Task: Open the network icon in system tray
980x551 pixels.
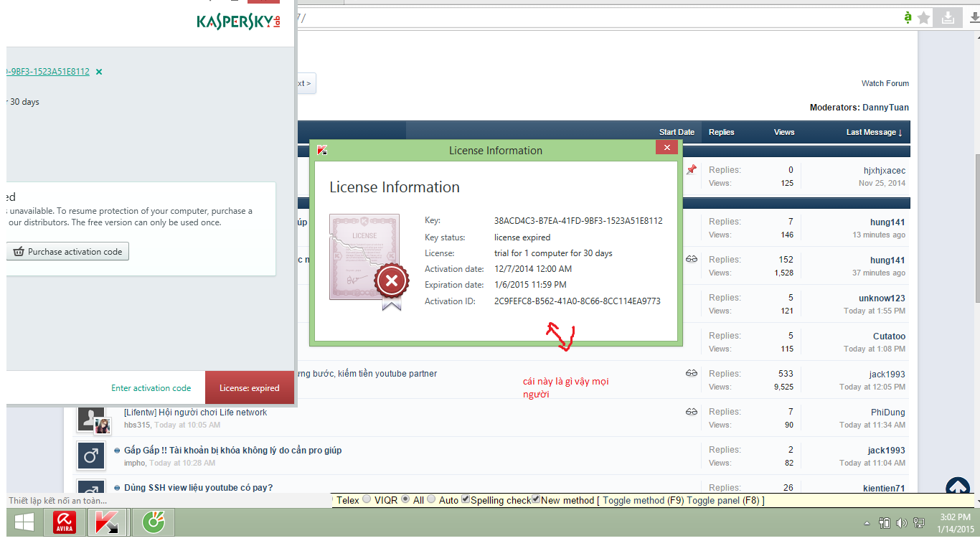Action: [919, 523]
